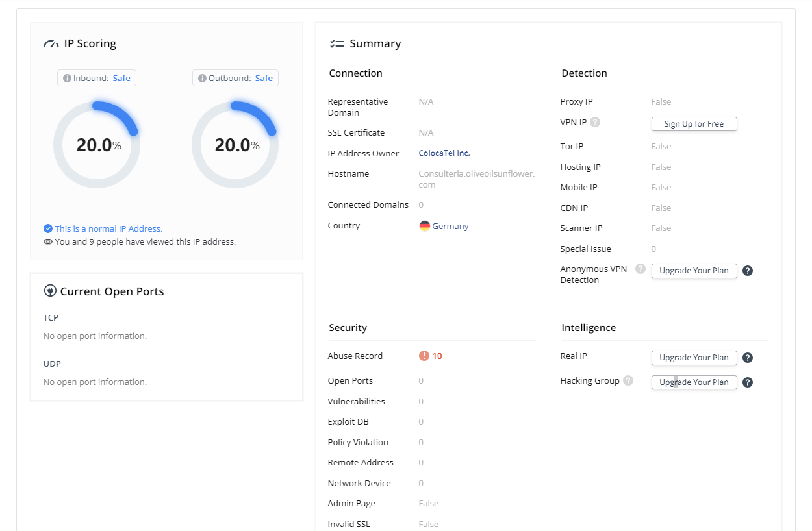Click the Mobile IP False value
This screenshot has height=531, width=812.
[x=661, y=187]
